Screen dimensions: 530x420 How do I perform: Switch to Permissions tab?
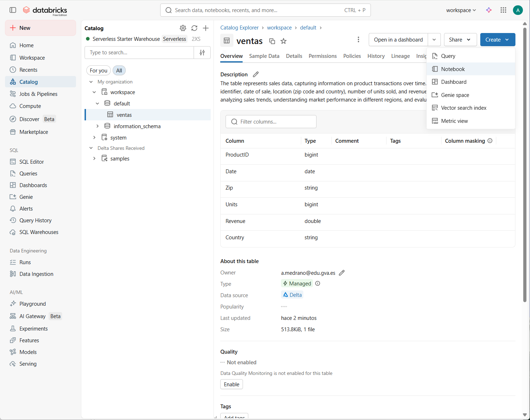323,56
